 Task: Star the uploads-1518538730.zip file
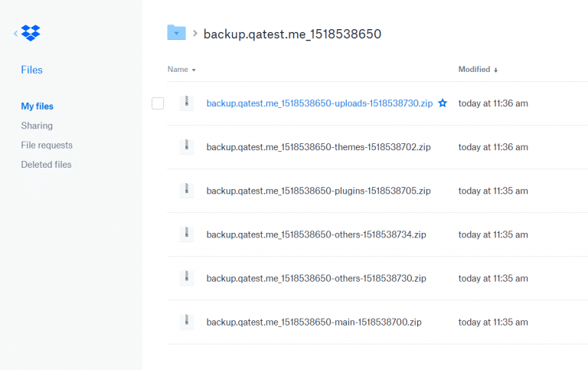(x=443, y=103)
